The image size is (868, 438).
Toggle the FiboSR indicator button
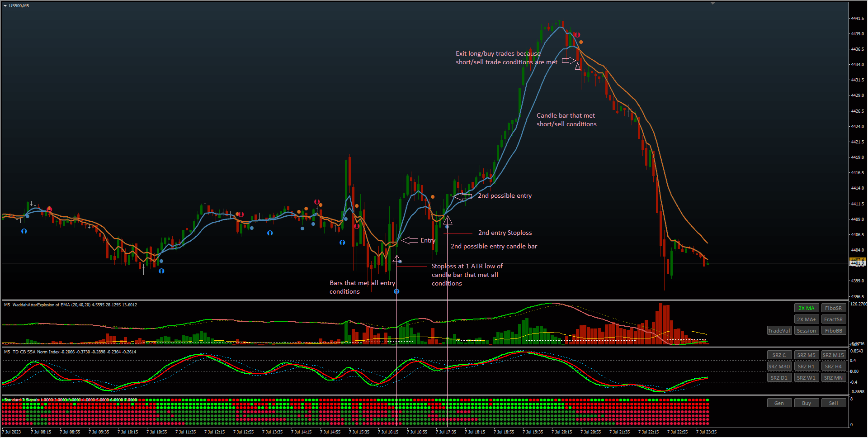[x=834, y=308]
